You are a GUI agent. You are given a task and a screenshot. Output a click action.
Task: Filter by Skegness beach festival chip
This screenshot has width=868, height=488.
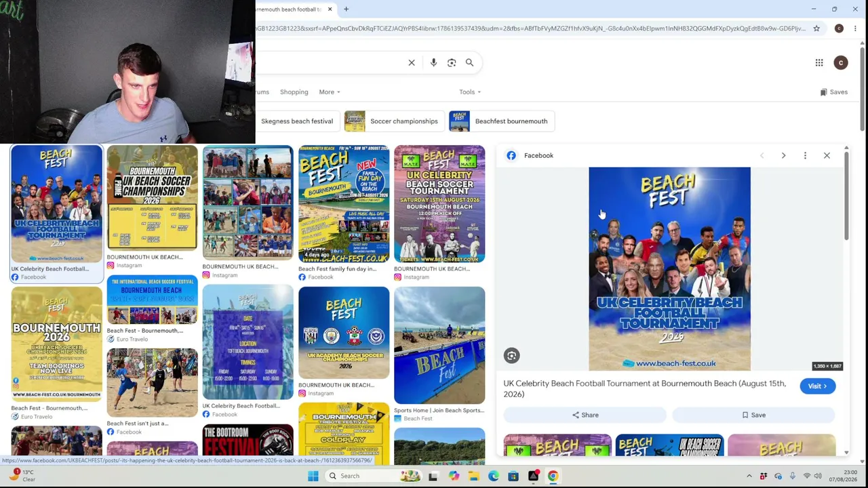click(x=297, y=121)
